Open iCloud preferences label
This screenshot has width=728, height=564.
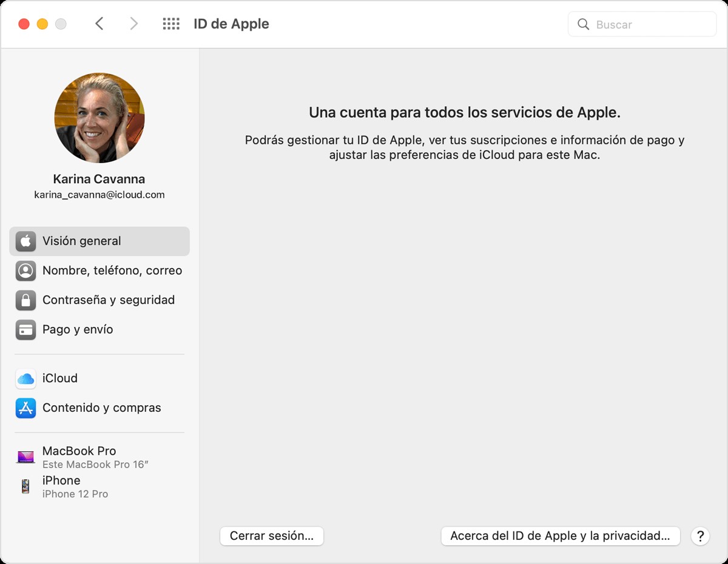(x=60, y=378)
